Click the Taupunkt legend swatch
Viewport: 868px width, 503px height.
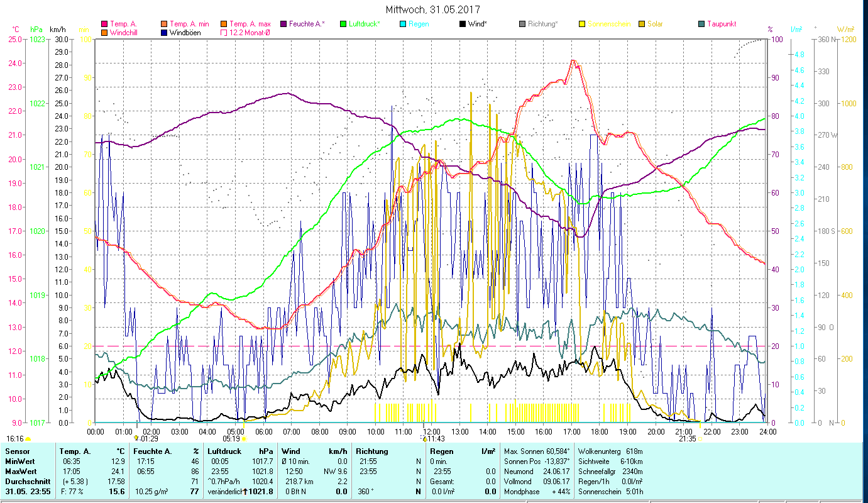(x=701, y=24)
